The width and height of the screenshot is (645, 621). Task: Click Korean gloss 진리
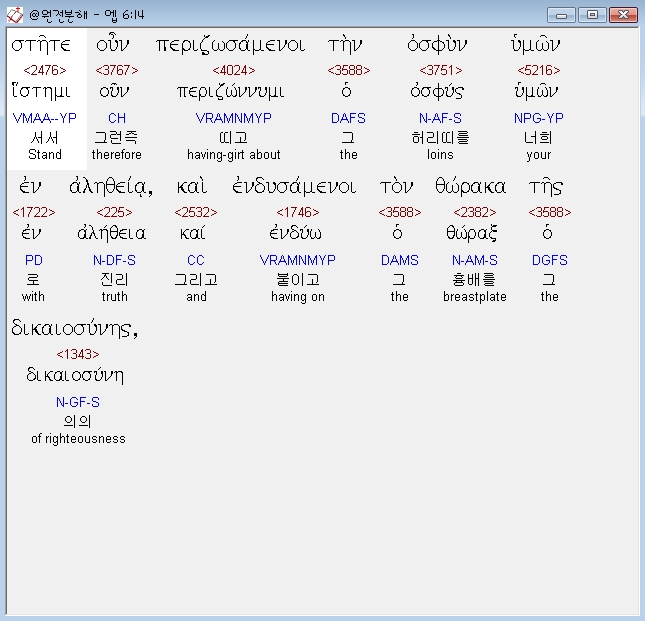pyautogui.click(x=114, y=279)
